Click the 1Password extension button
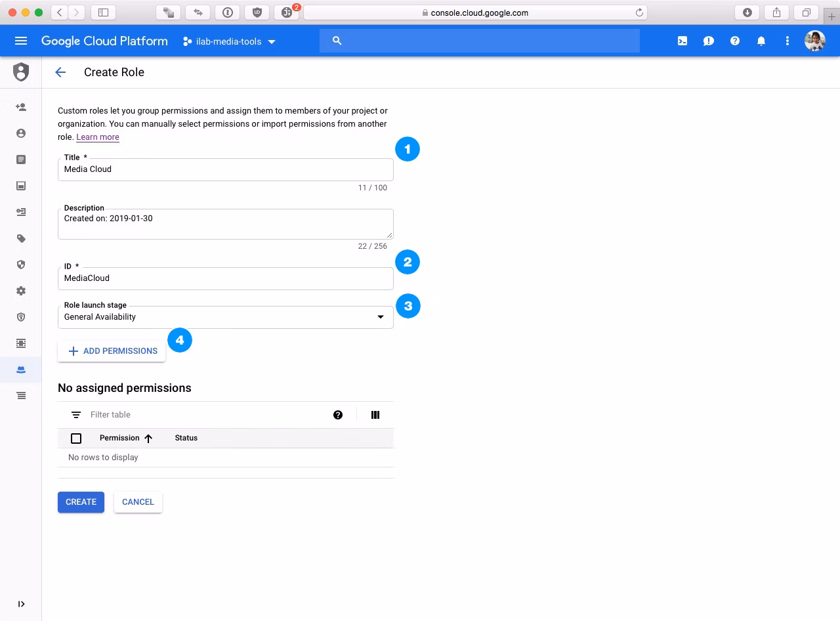840x621 pixels. tap(227, 12)
